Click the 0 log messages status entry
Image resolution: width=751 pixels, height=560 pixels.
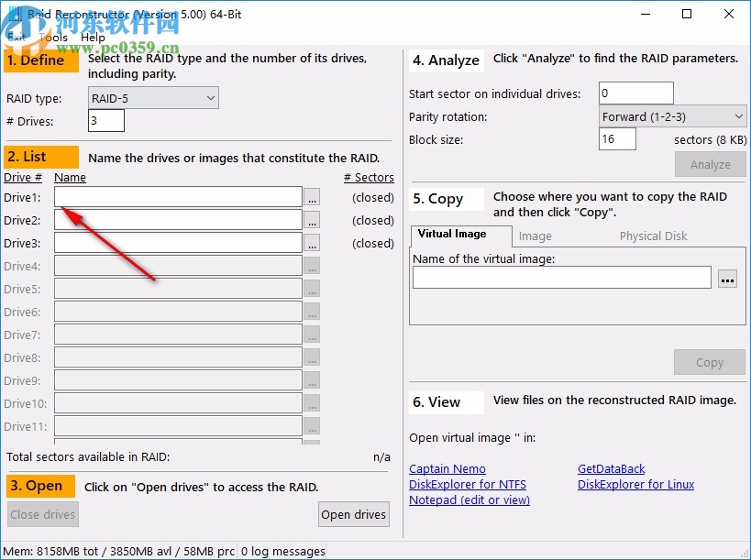[x=282, y=552]
